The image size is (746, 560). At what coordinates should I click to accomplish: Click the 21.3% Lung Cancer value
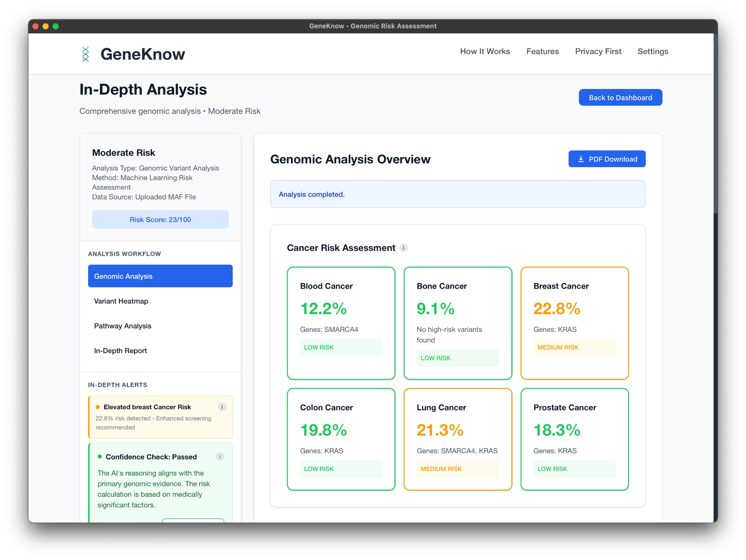440,430
